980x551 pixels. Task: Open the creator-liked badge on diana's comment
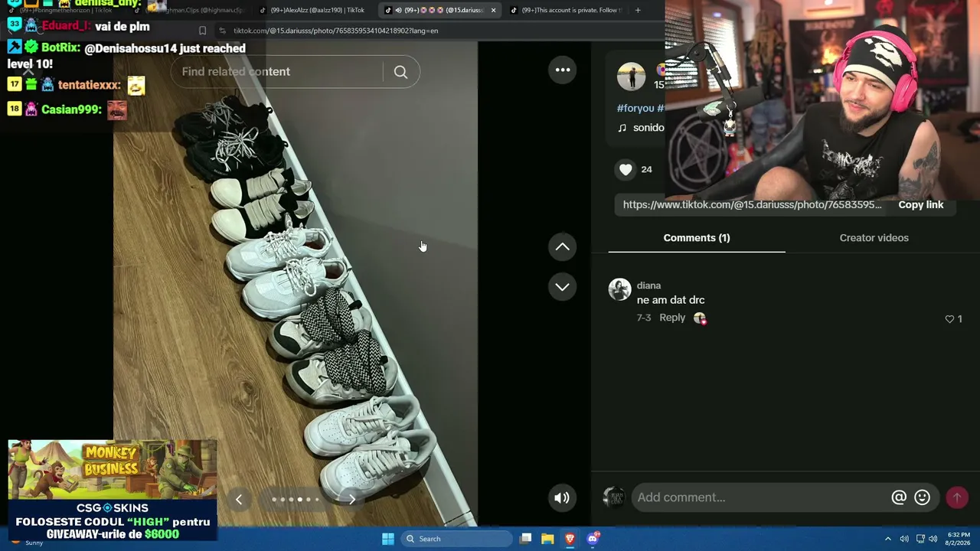pos(700,318)
